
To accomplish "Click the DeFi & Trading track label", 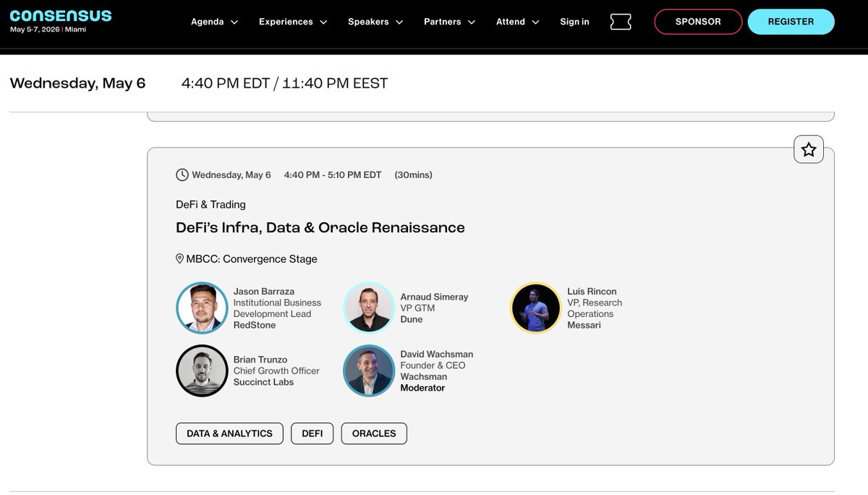I will point(210,204).
